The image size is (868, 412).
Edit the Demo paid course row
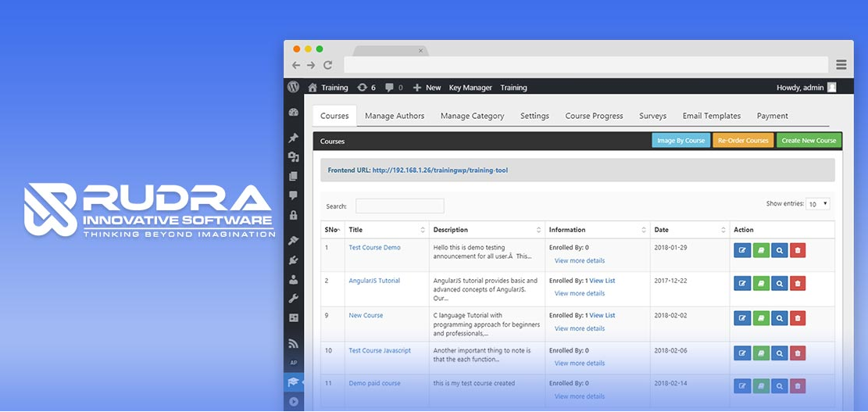741,386
